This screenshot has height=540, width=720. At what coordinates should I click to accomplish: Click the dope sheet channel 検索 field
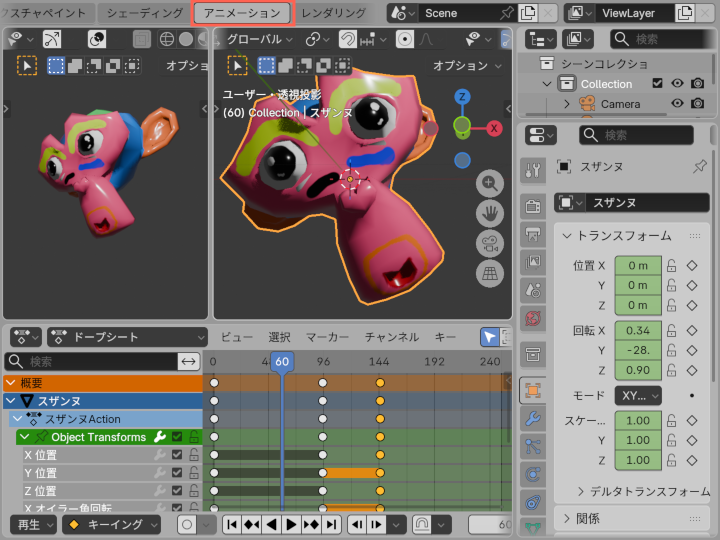pyautogui.click(x=91, y=362)
